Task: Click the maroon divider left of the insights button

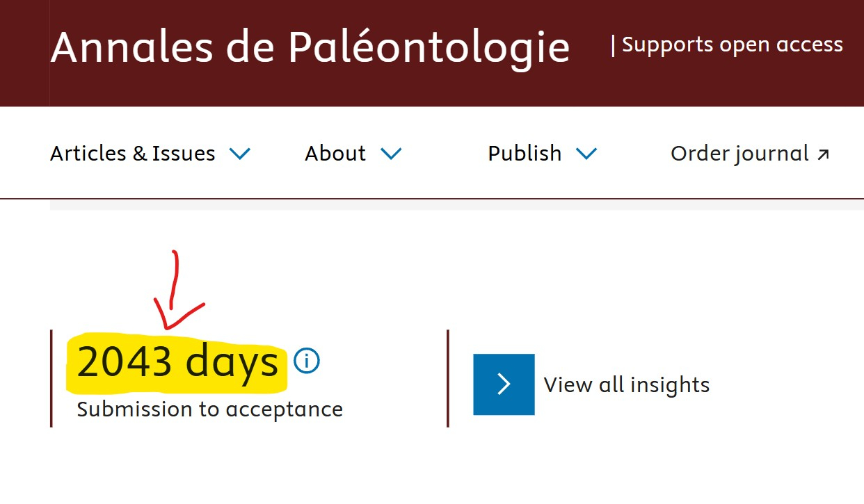Action: coord(448,378)
